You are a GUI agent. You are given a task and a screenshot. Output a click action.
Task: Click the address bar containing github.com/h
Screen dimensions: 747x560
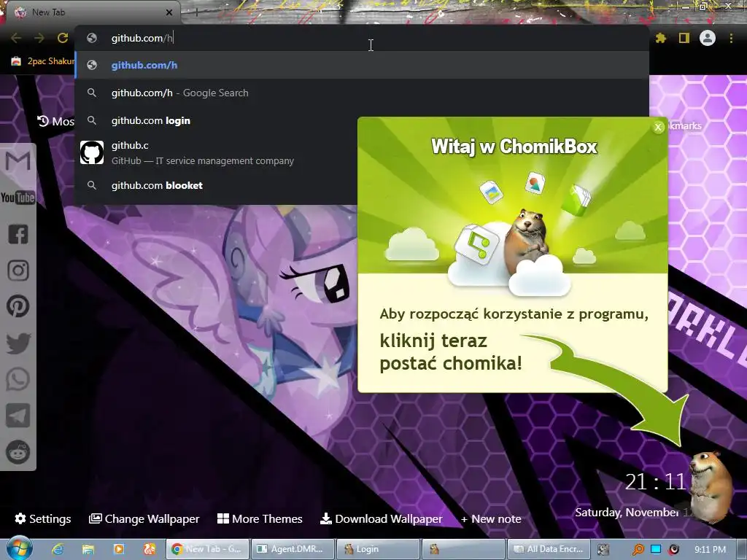coord(362,38)
